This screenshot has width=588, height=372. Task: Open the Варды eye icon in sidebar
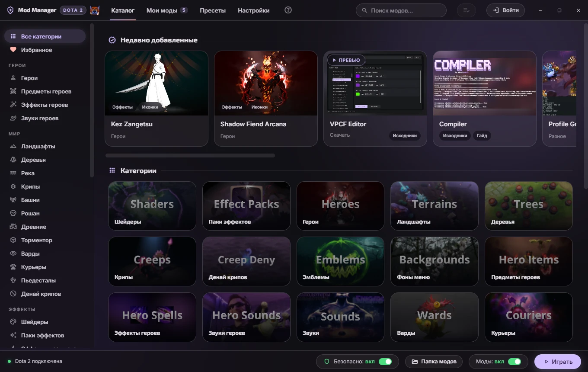[x=13, y=253]
